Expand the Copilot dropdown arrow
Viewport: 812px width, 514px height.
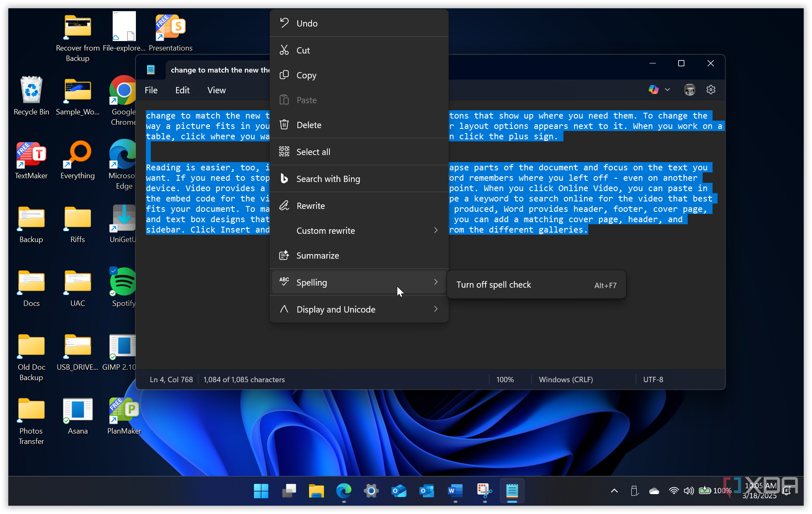pyautogui.click(x=667, y=90)
